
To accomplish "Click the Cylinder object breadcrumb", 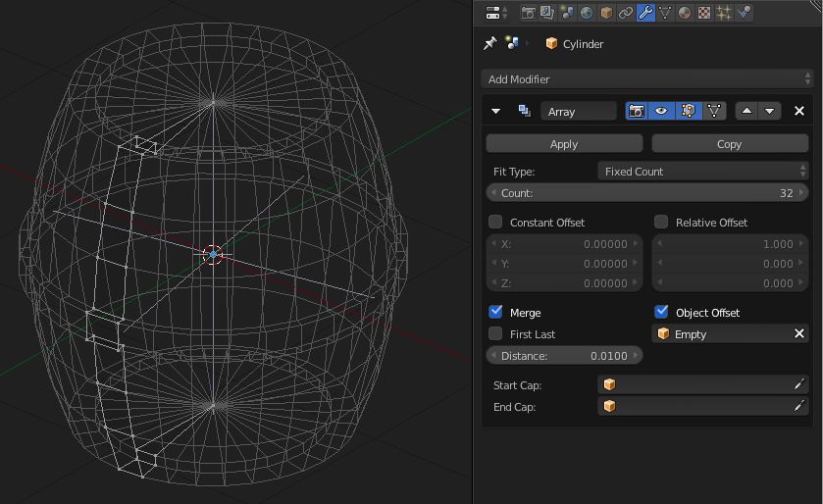I will (575, 44).
